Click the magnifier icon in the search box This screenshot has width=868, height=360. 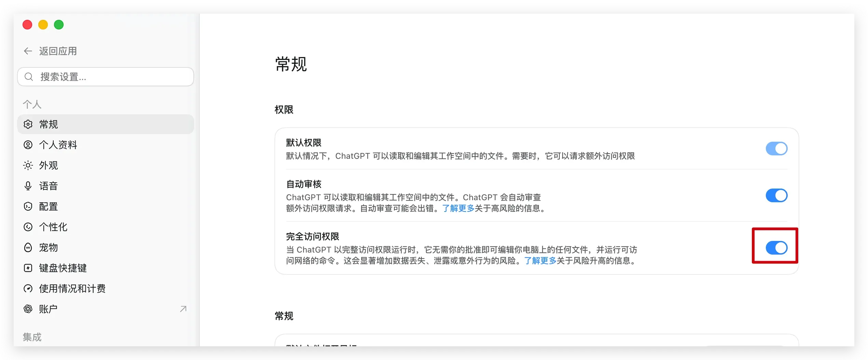pyautogui.click(x=29, y=77)
